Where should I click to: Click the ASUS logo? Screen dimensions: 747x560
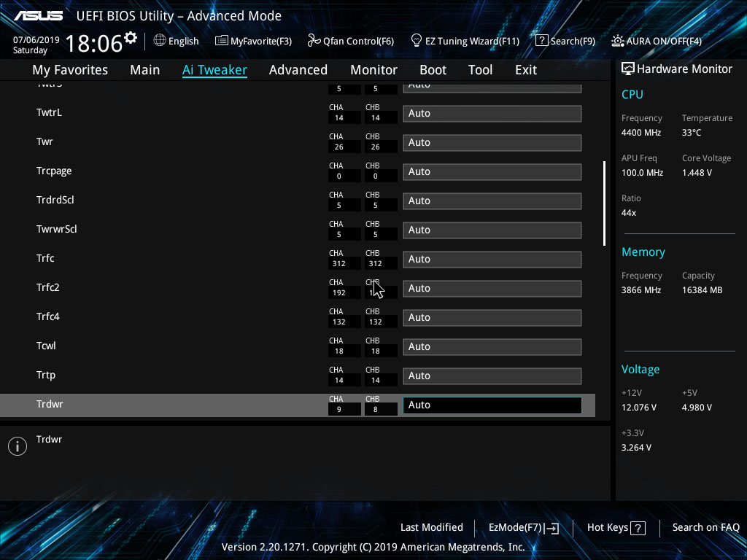(39, 16)
